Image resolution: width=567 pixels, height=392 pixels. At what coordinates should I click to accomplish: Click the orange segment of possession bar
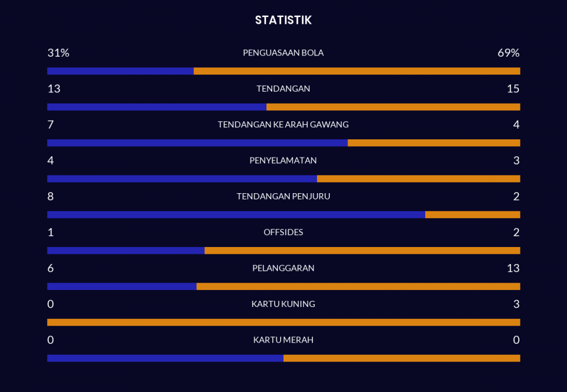357,71
